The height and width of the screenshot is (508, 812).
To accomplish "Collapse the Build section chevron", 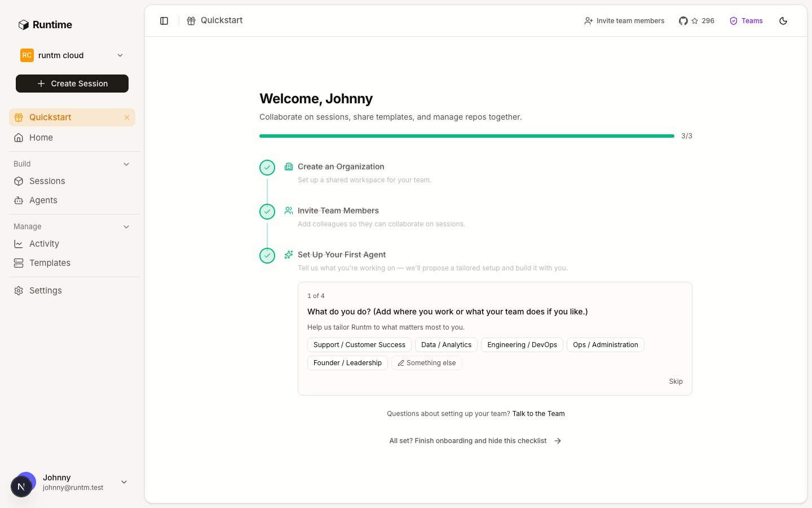I will [x=126, y=164].
